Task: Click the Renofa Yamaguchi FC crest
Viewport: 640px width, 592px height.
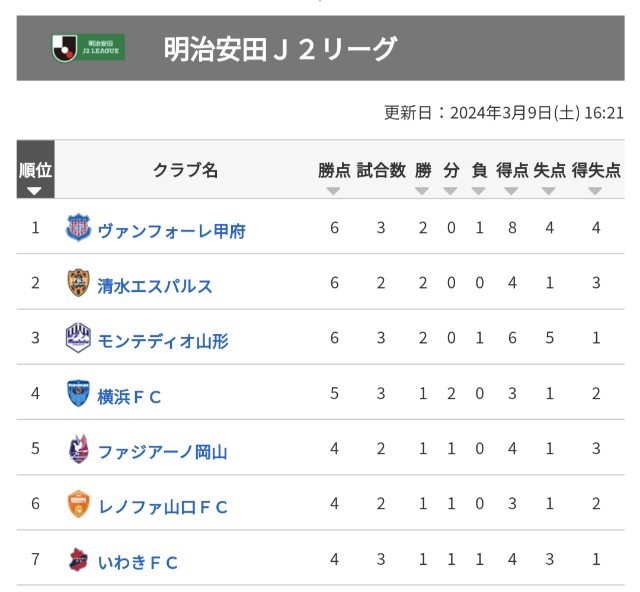Action: point(78,504)
